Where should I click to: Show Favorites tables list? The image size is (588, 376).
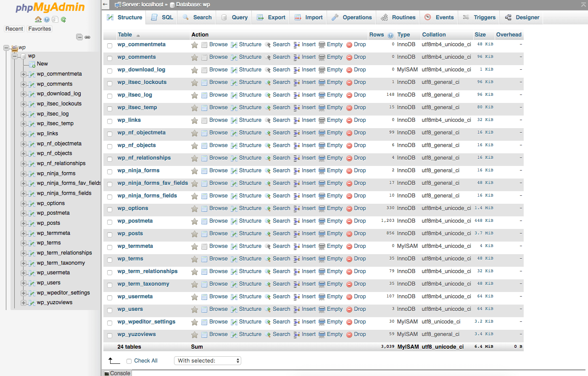click(40, 29)
